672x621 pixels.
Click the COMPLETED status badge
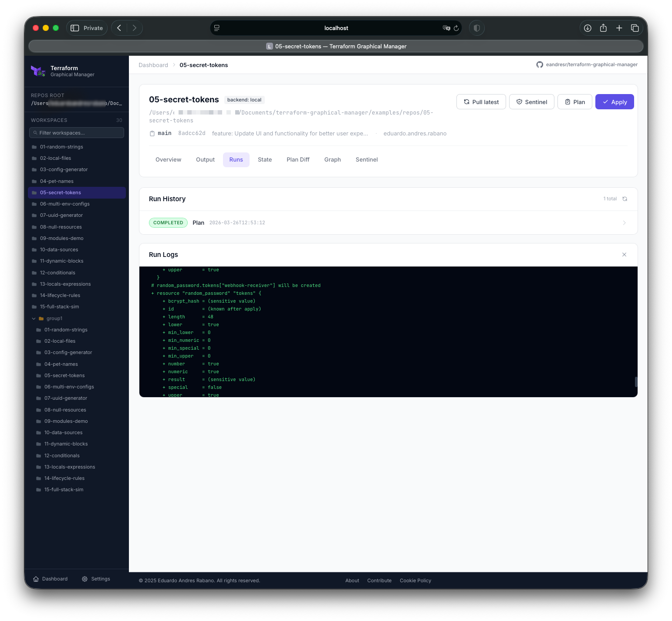click(168, 223)
